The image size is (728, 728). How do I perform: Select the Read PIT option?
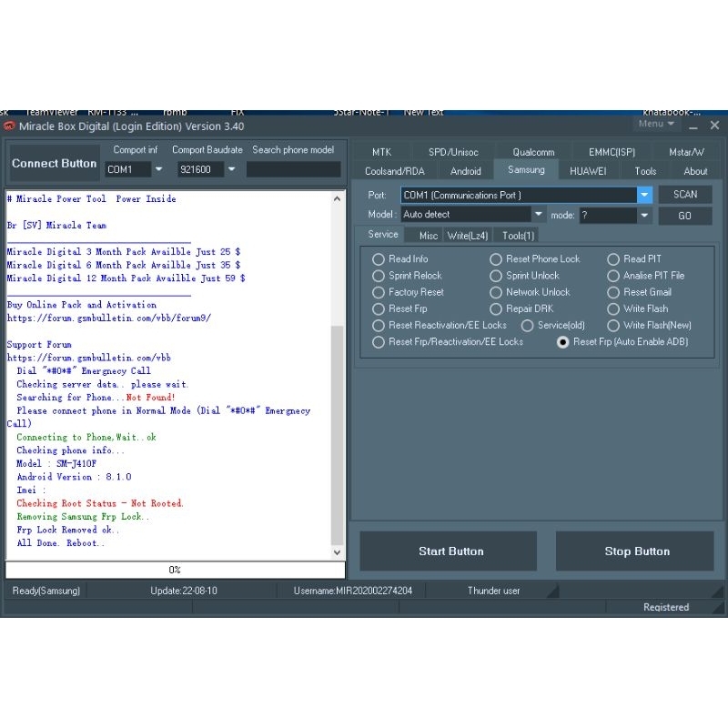click(x=613, y=259)
